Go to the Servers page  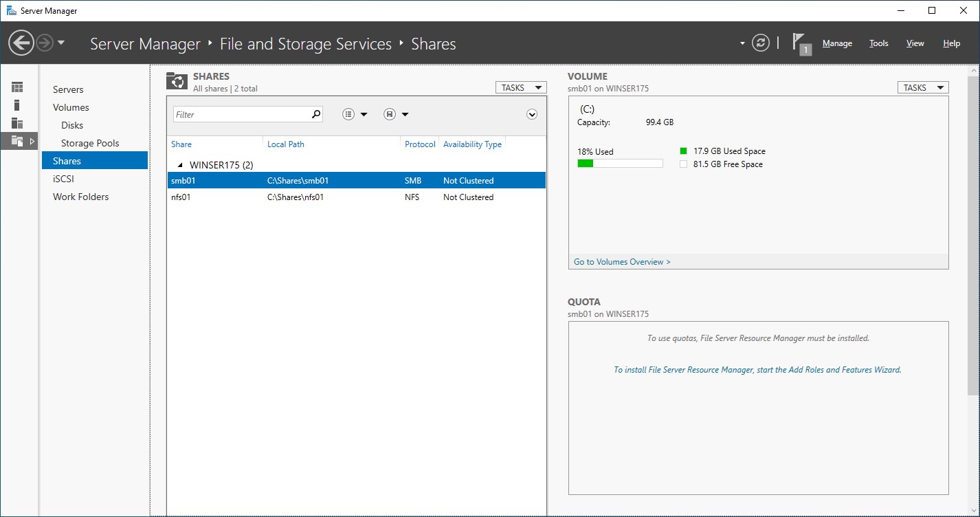tap(68, 89)
